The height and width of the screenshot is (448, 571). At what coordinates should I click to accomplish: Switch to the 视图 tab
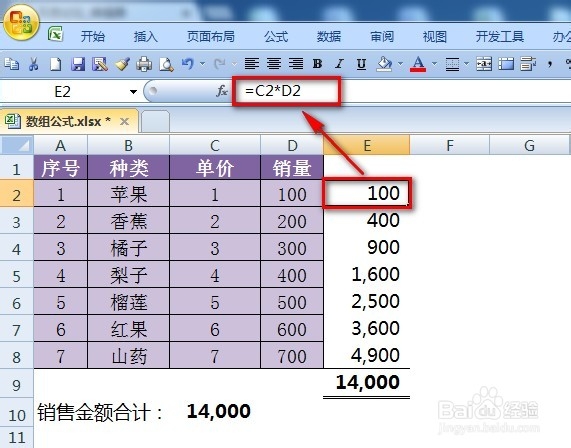[x=435, y=36]
